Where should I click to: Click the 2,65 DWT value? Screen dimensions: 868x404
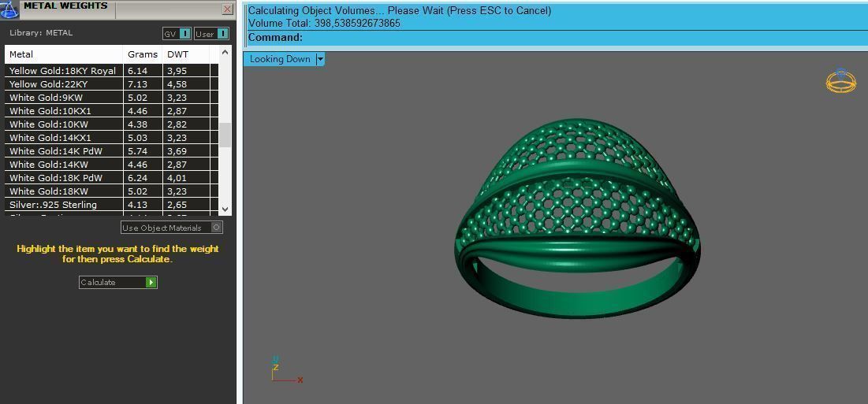pos(177,205)
